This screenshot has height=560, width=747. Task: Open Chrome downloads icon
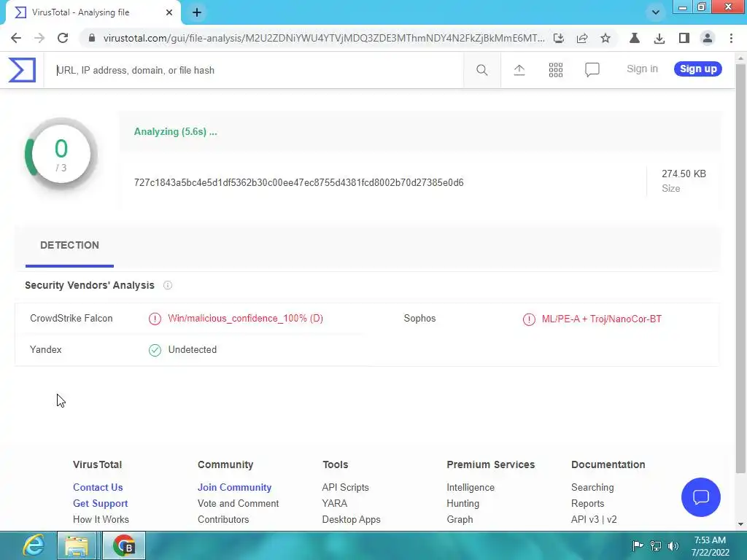(x=659, y=38)
